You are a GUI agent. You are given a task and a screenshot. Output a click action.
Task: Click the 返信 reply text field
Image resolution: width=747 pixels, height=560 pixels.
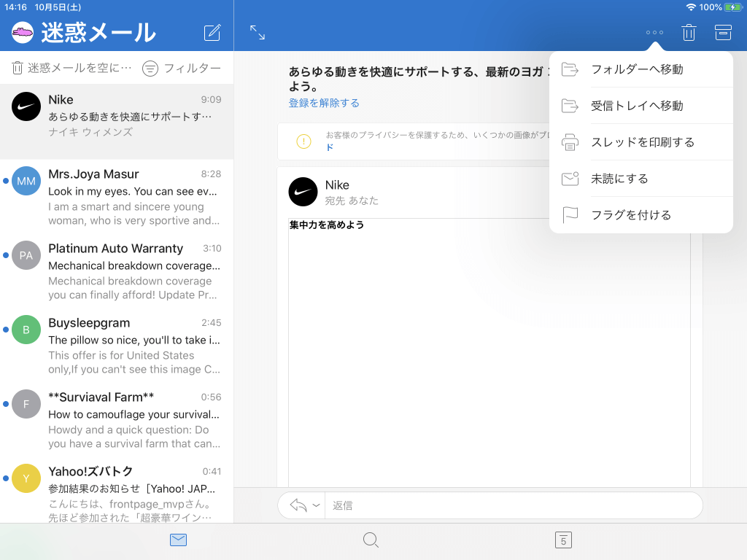coord(513,505)
